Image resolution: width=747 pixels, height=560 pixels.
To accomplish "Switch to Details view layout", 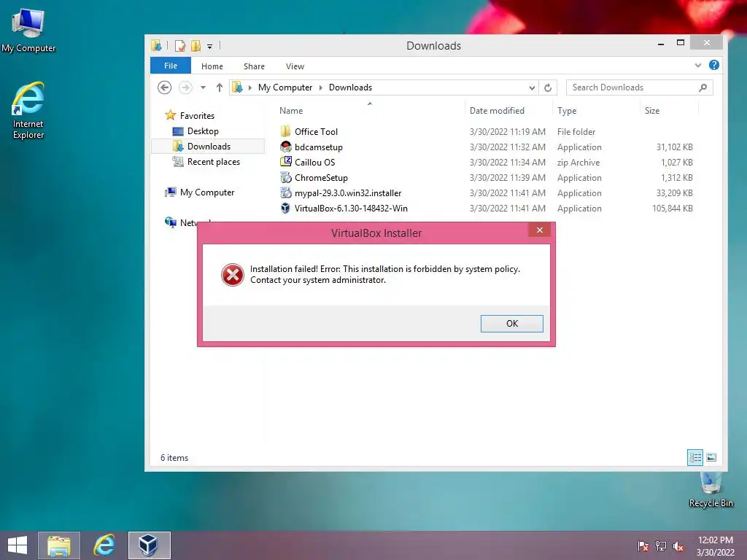I will point(694,458).
